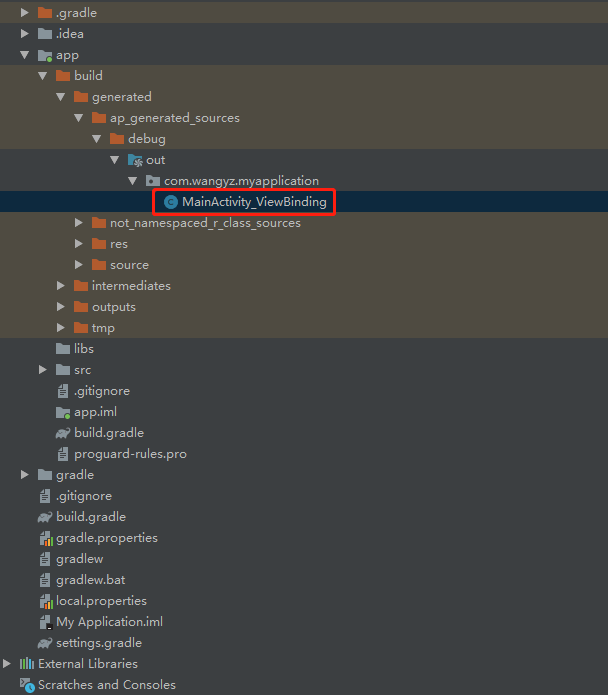Select the Scratches and Consoles entry
Viewport: 608px width, 695px height.
pyautogui.click(x=107, y=685)
